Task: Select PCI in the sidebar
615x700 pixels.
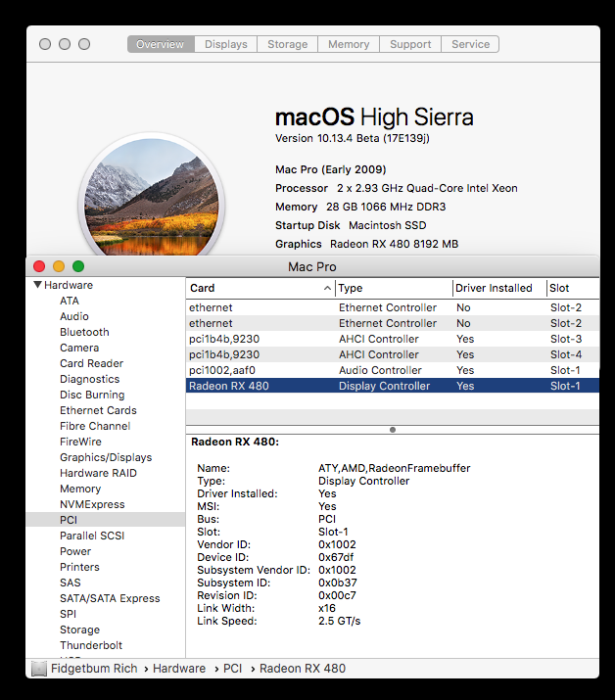Action: pos(106,520)
